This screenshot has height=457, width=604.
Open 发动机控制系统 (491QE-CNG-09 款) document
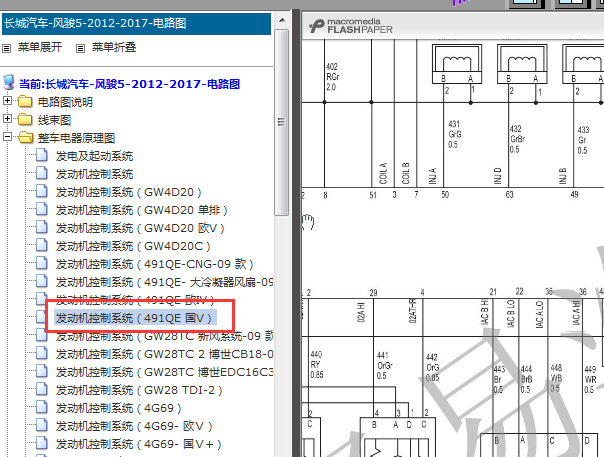point(154,264)
